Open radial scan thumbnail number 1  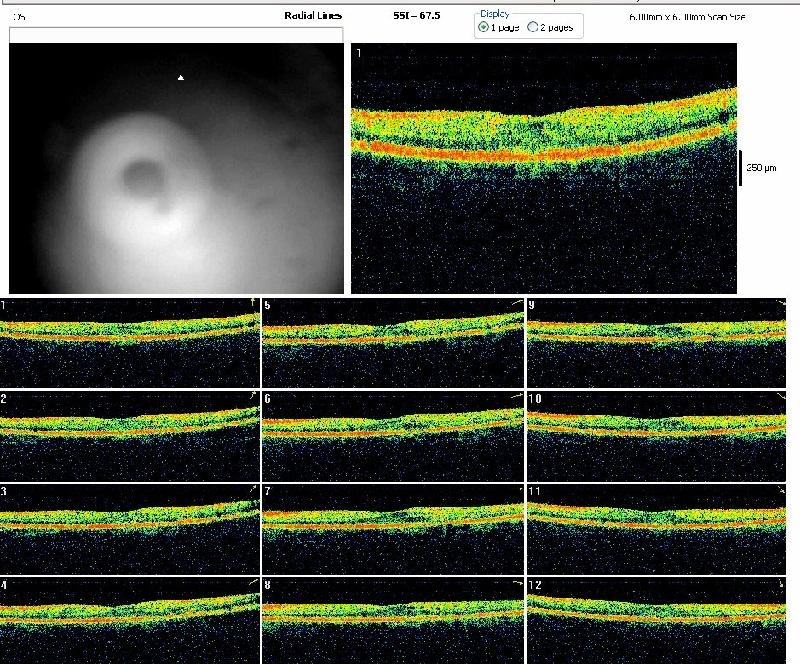(130, 342)
